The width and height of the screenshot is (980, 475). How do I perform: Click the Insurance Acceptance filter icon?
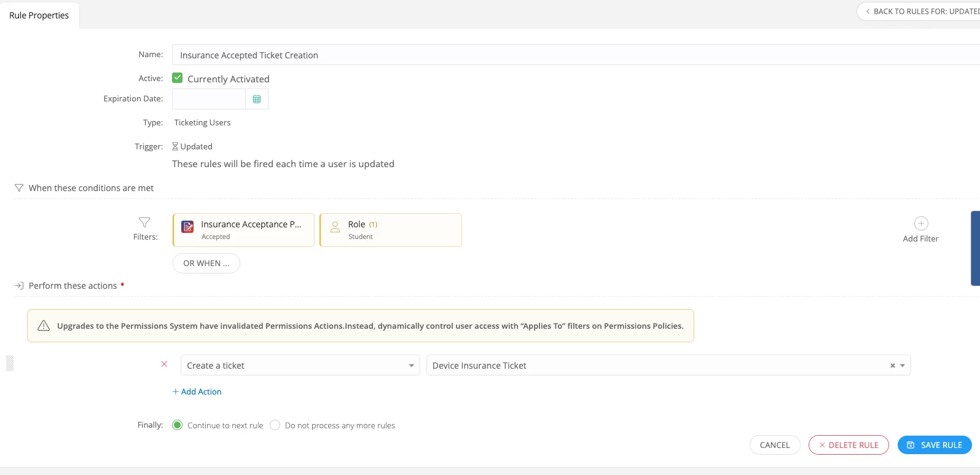pos(188,227)
